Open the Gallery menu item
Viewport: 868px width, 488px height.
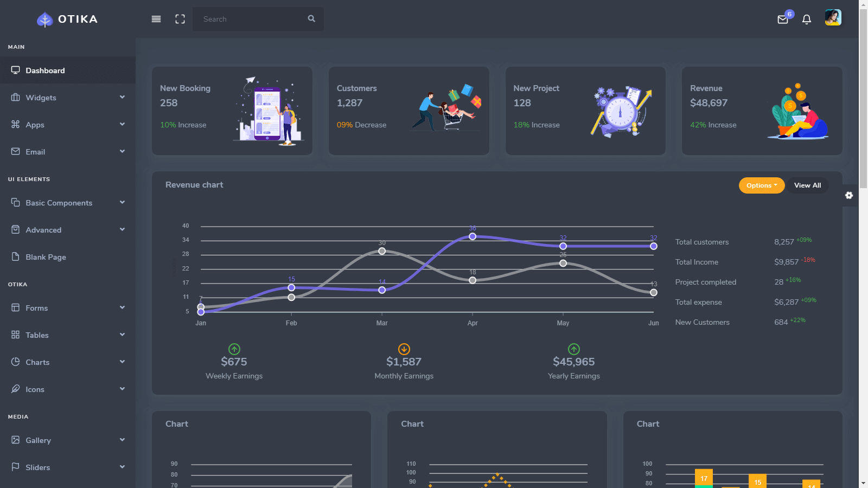click(68, 440)
